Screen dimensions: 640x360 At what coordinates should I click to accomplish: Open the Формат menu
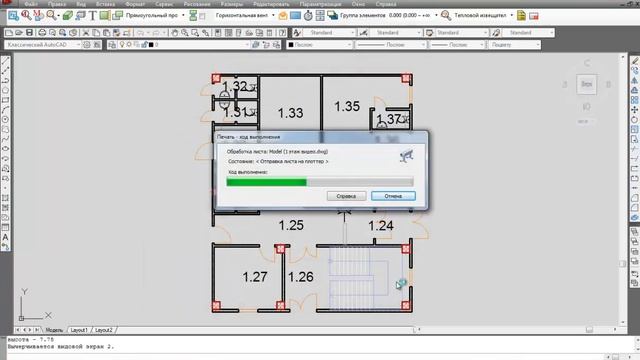[x=135, y=4]
